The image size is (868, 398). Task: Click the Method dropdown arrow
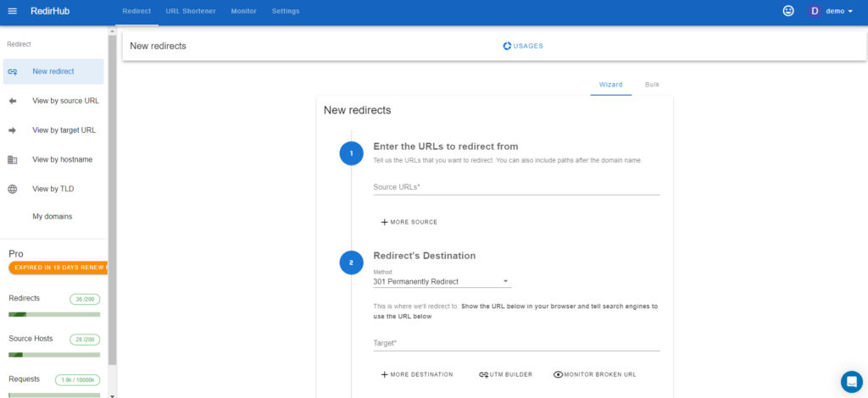tap(505, 281)
